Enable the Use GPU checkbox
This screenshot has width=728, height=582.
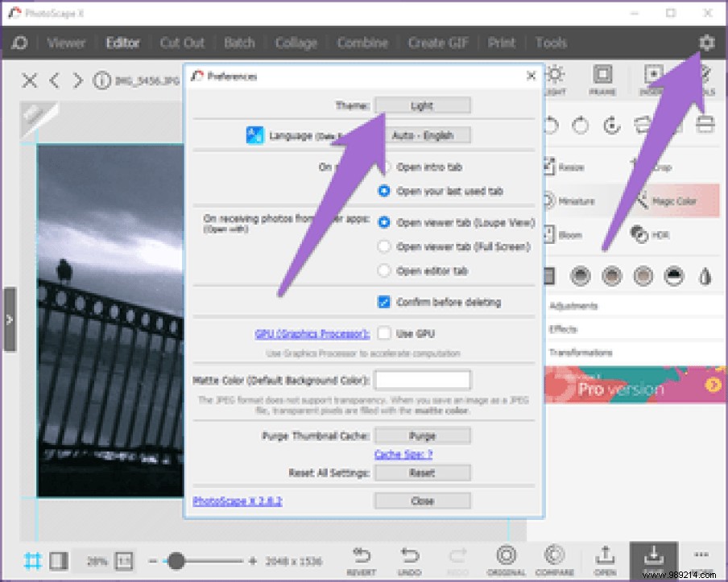click(x=384, y=332)
